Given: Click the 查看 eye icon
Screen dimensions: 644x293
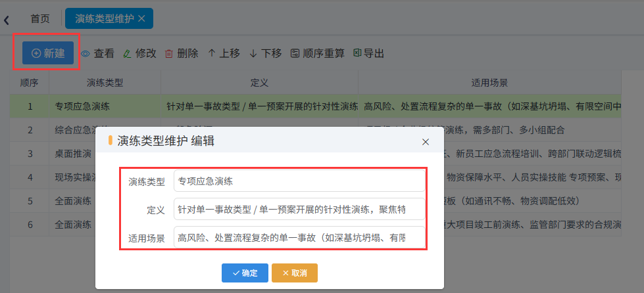Looking at the screenshot, I should pos(86,53).
